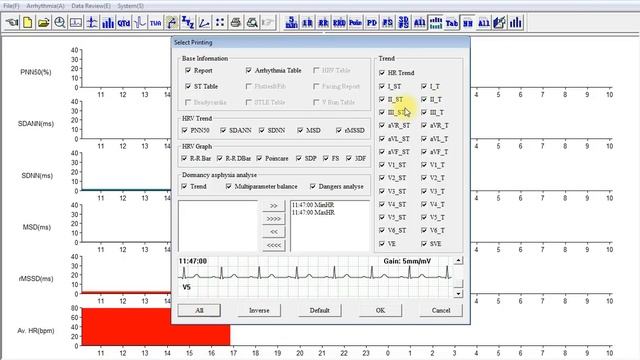Toggle the Multiparameter balance checkbox
640x360 pixels.
(229, 186)
